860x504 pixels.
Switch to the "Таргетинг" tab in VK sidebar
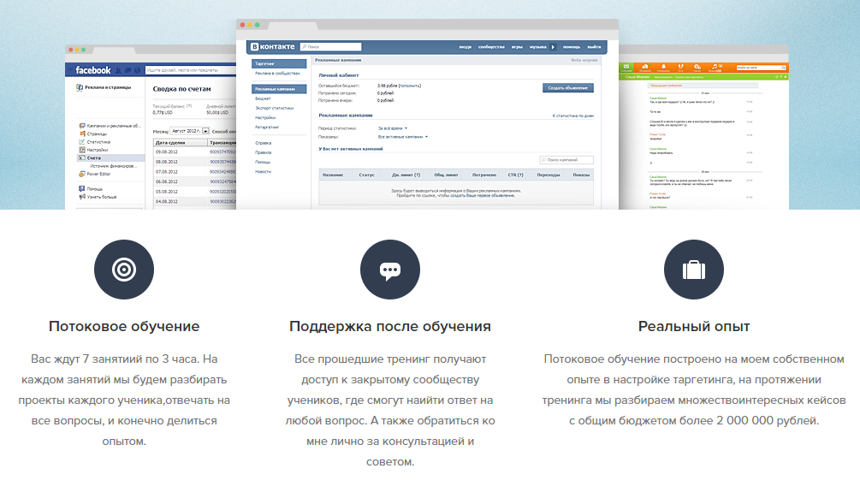point(264,62)
